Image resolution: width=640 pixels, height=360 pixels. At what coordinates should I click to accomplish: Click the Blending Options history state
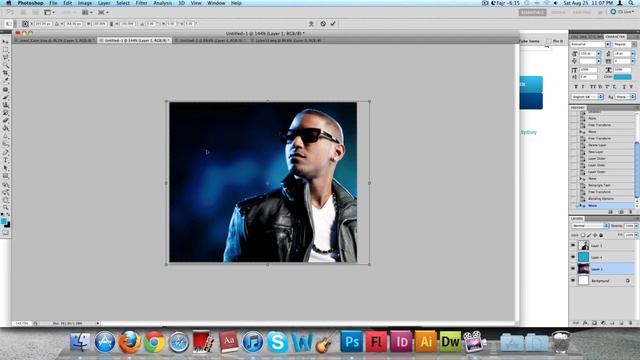point(600,199)
